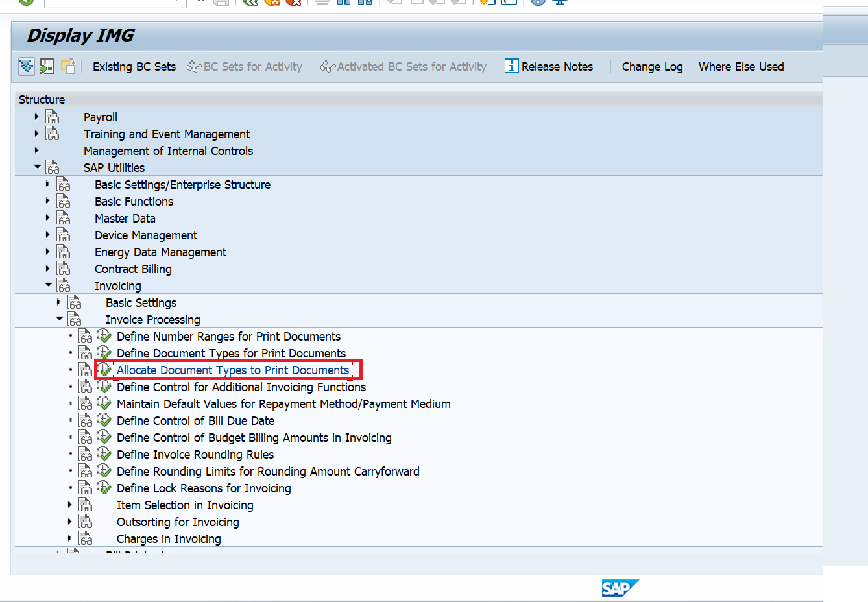Screen dimensions: 868x602
Task: Collapse the Invoicing node
Action: (x=48, y=285)
